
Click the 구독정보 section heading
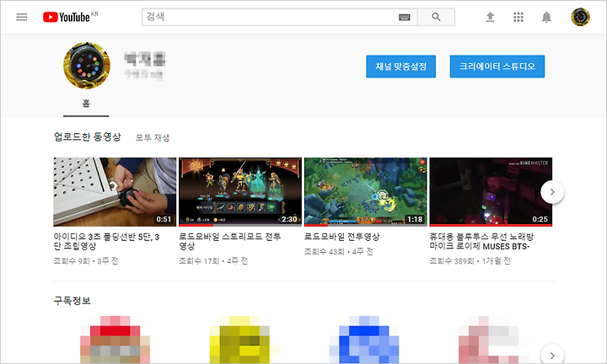pyautogui.click(x=72, y=301)
